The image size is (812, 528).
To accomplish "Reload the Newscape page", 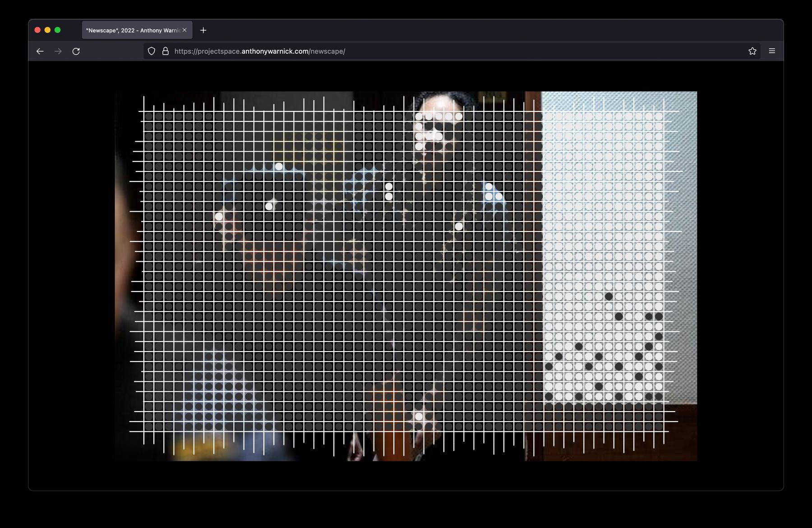I will (x=76, y=51).
